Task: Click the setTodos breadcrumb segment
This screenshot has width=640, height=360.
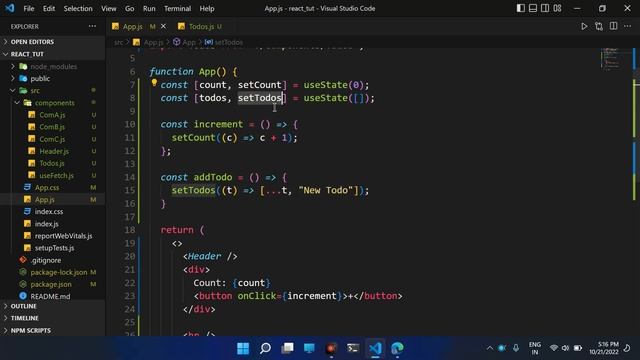Action: 224,42
